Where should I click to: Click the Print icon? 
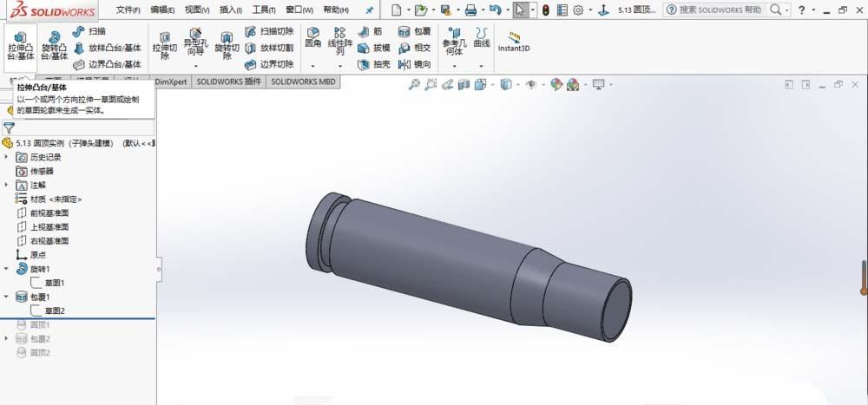pos(470,10)
